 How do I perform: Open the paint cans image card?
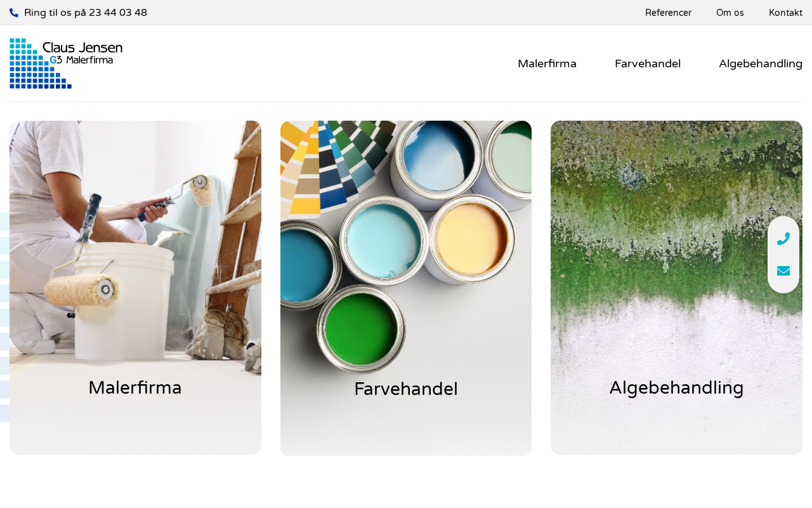(x=406, y=288)
